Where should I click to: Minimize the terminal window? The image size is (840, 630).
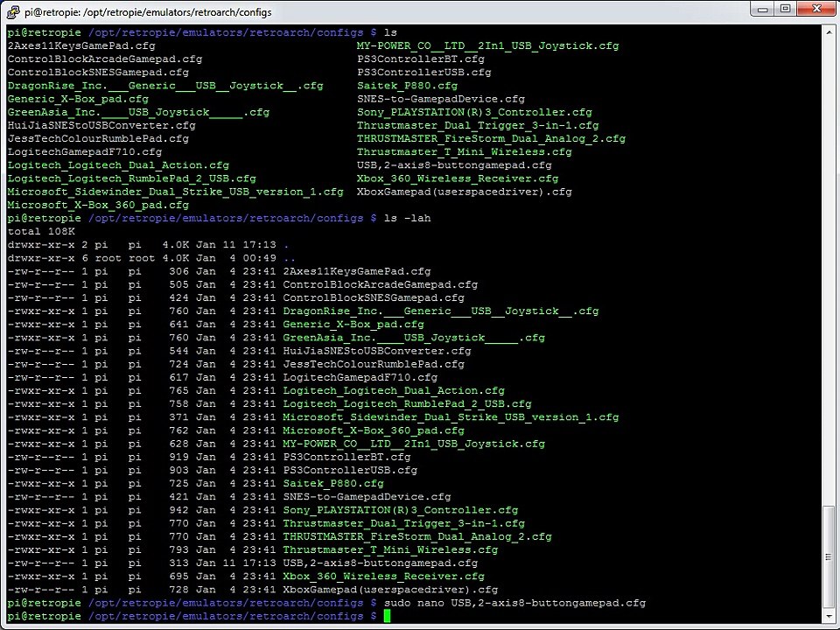tap(763, 9)
